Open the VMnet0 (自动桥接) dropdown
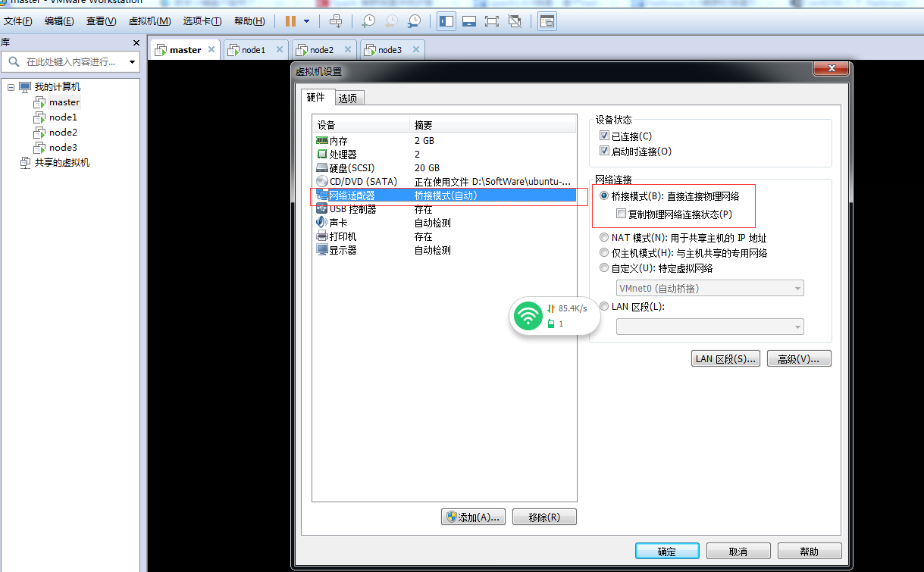 click(x=709, y=289)
